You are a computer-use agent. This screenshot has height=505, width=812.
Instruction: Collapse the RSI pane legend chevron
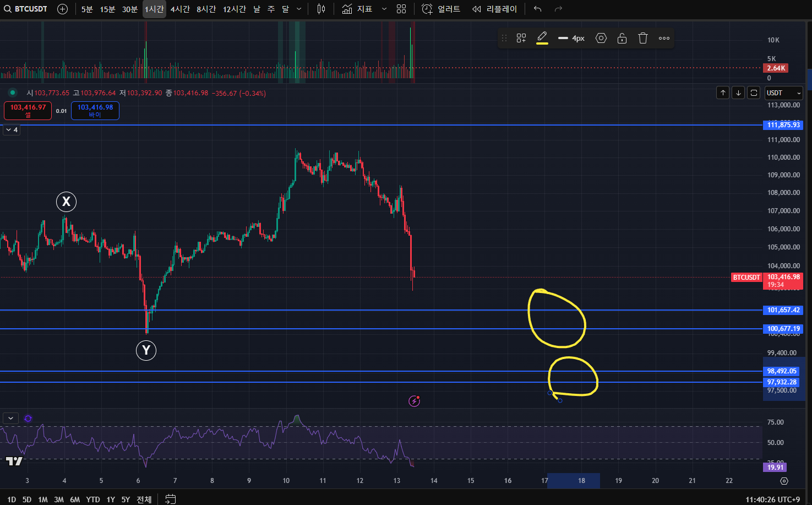point(10,419)
